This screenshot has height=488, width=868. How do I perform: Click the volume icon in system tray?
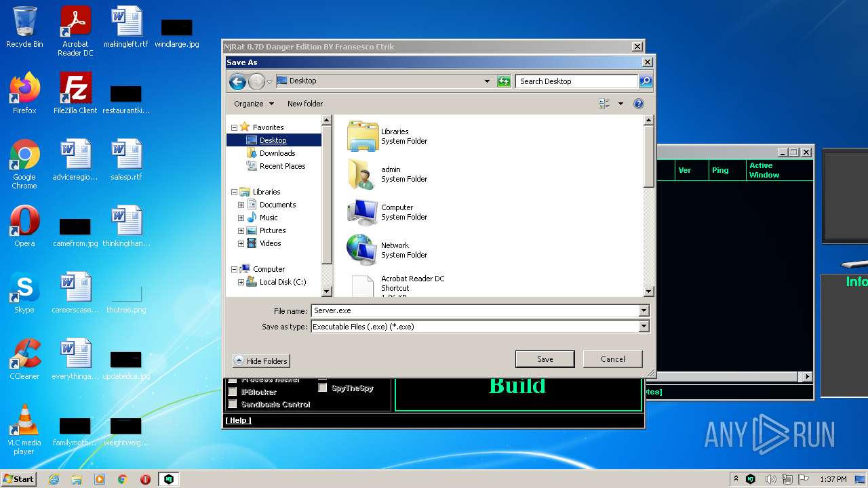click(771, 479)
